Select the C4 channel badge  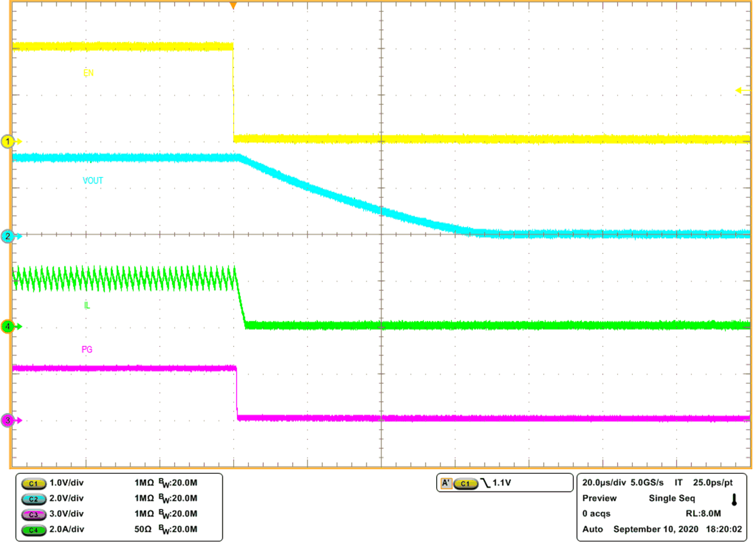[x=33, y=529]
